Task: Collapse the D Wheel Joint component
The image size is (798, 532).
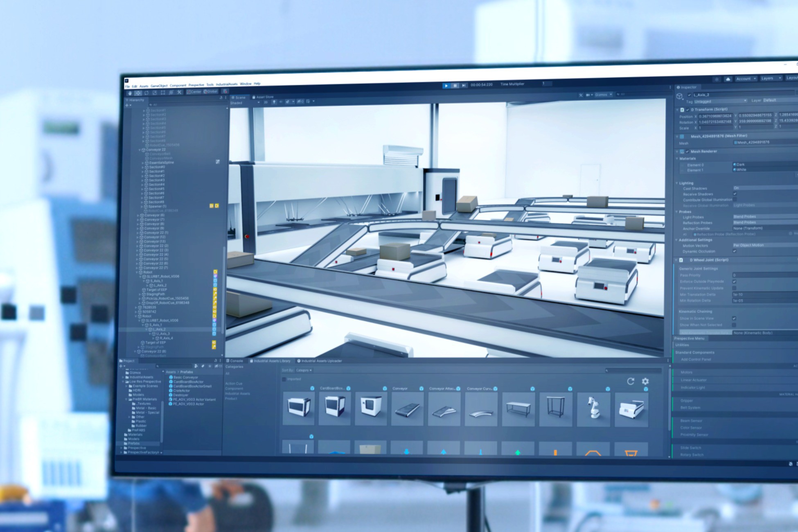Action: pos(676,259)
